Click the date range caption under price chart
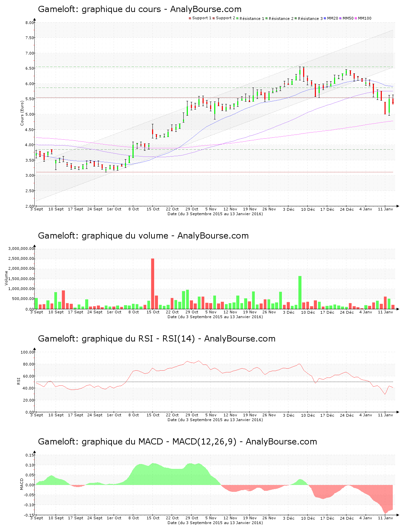 click(x=215, y=214)
